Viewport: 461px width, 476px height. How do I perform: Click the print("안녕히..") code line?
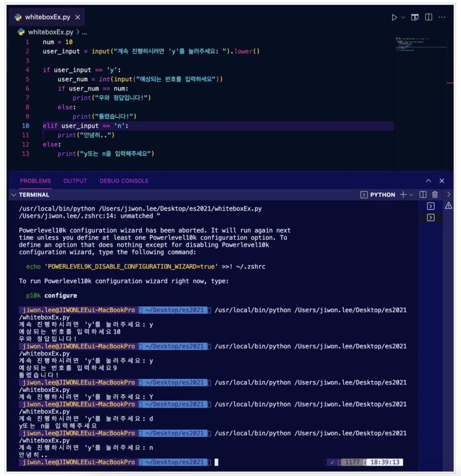click(x=86, y=135)
